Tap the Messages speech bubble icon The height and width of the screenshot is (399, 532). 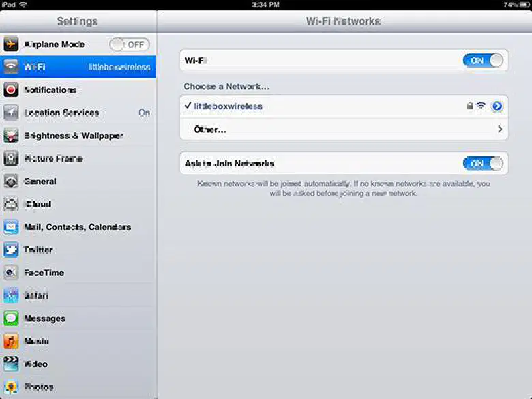[x=10, y=319]
